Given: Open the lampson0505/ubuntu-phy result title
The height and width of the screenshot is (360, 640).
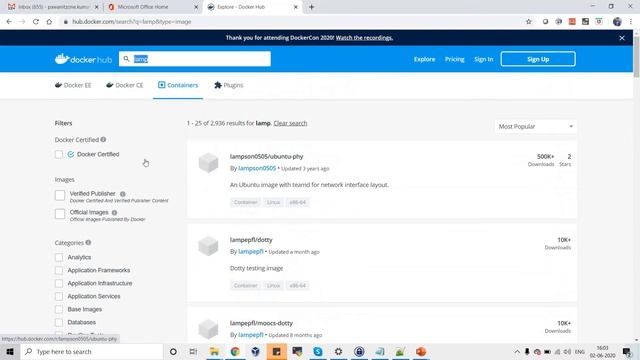Looking at the screenshot, I should click(267, 156).
